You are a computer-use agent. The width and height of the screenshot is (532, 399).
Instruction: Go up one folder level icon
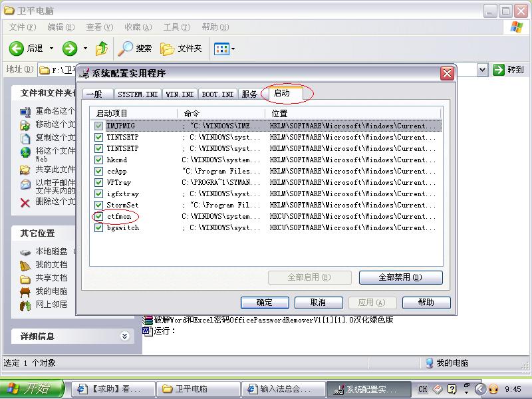tap(102, 49)
